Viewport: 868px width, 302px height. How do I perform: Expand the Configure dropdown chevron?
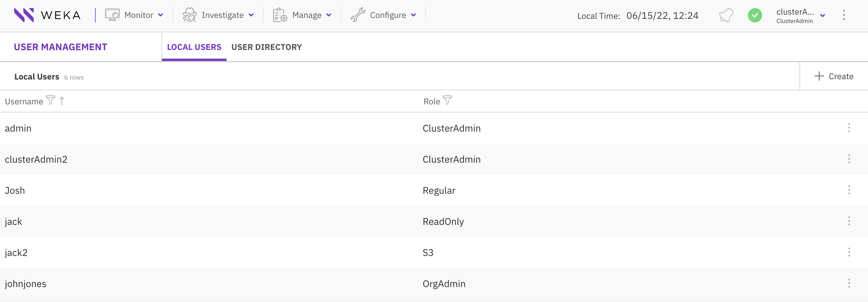[x=413, y=15]
